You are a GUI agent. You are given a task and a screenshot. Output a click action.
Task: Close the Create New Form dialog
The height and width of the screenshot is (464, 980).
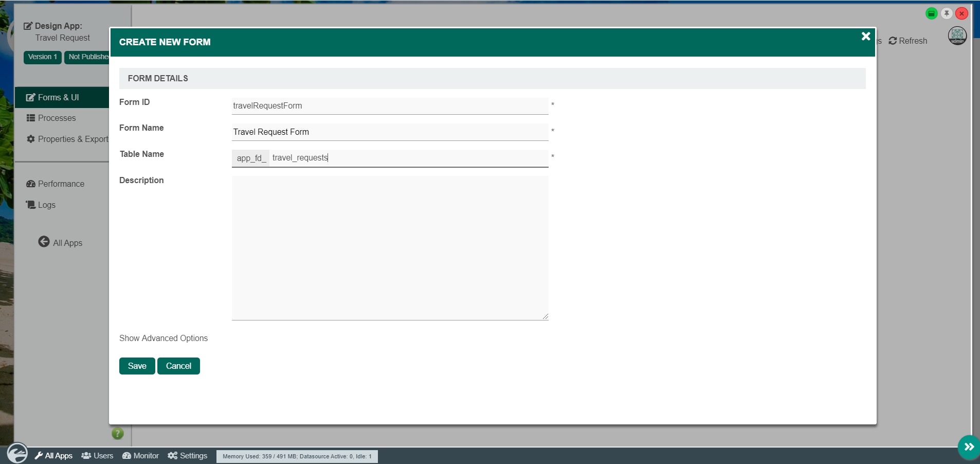[x=866, y=36]
